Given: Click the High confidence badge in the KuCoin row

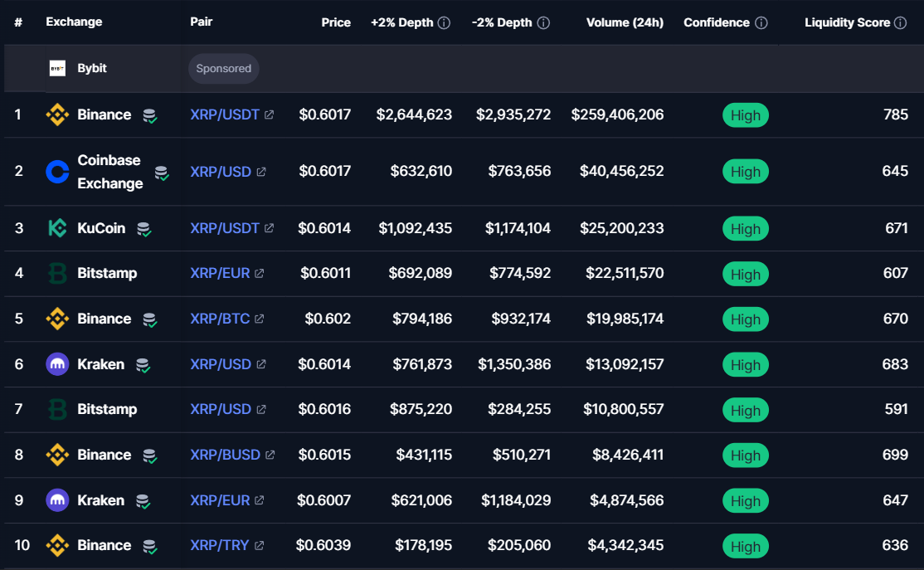Looking at the screenshot, I should (746, 229).
